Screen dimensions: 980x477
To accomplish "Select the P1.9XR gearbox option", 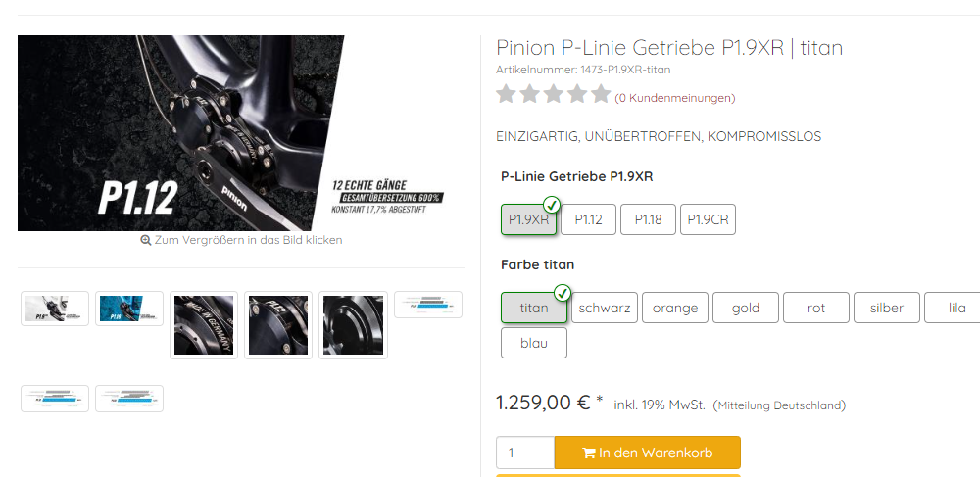I will pyautogui.click(x=529, y=219).
